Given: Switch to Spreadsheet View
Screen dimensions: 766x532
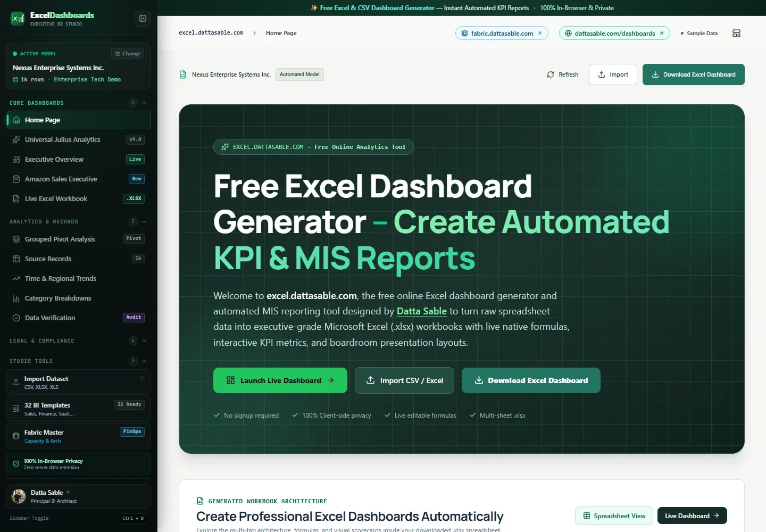Looking at the screenshot, I should pos(614,516).
